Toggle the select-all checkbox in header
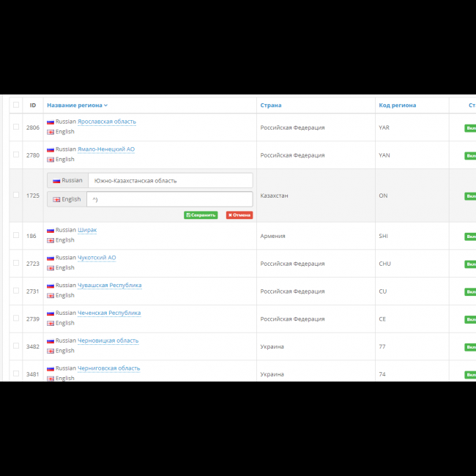The height and width of the screenshot is (476, 476). point(16,105)
